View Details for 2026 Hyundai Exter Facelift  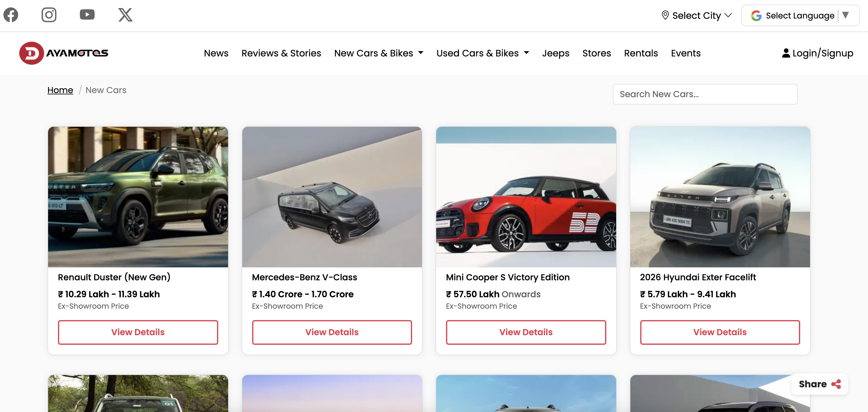[720, 332]
